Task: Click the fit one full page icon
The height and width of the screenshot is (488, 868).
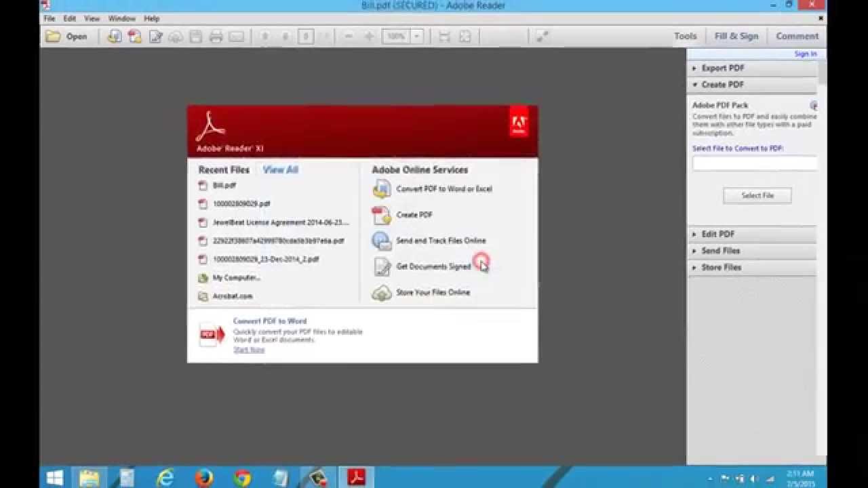Action: (x=465, y=37)
